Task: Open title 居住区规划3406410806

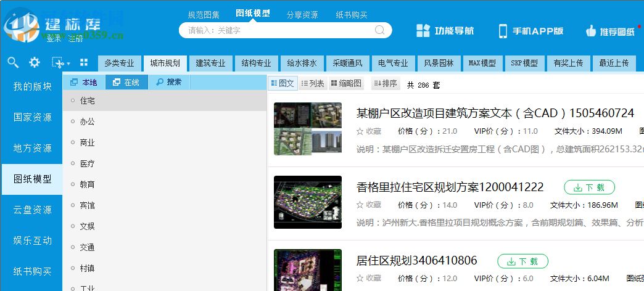Action: pyautogui.click(x=417, y=261)
